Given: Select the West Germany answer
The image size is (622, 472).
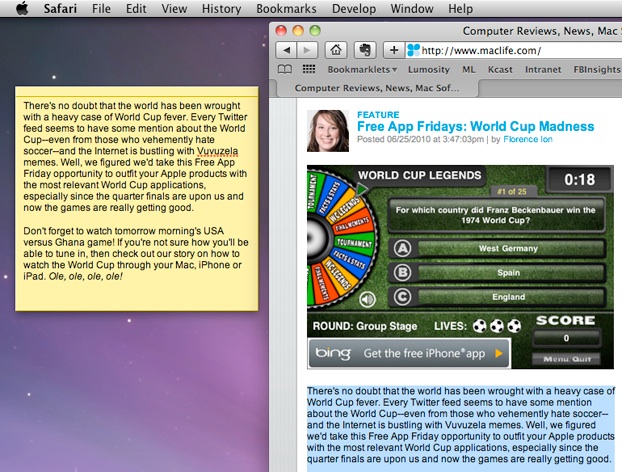Looking at the screenshot, I should pyautogui.click(x=512, y=249).
